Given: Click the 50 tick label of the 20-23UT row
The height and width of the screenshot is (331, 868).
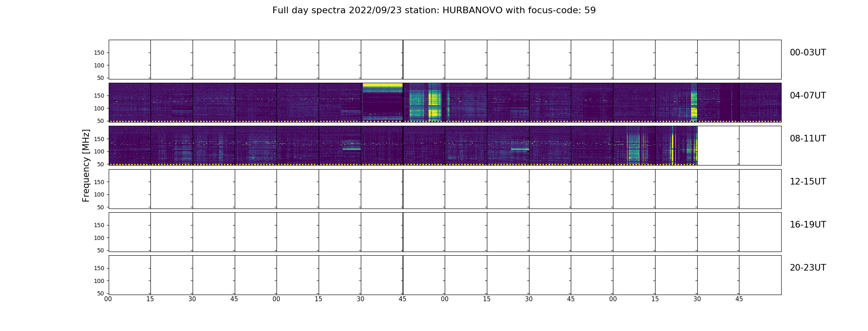Looking at the screenshot, I should (101, 293).
